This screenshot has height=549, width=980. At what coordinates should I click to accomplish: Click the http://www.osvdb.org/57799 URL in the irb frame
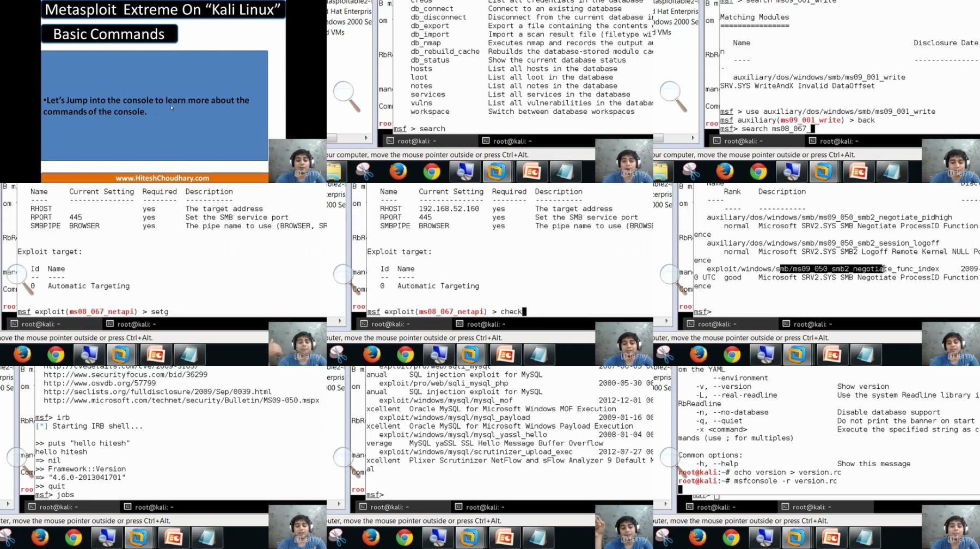[100, 383]
